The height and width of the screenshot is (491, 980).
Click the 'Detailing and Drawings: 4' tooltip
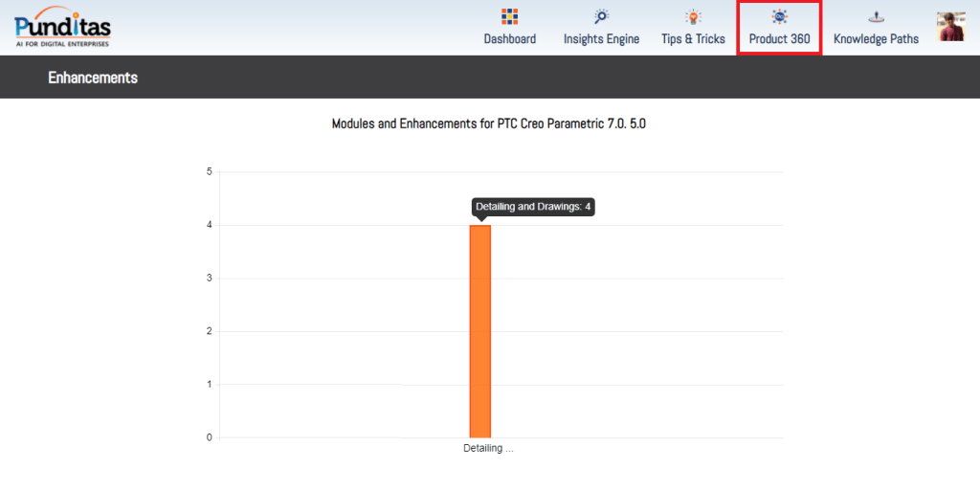click(x=533, y=207)
